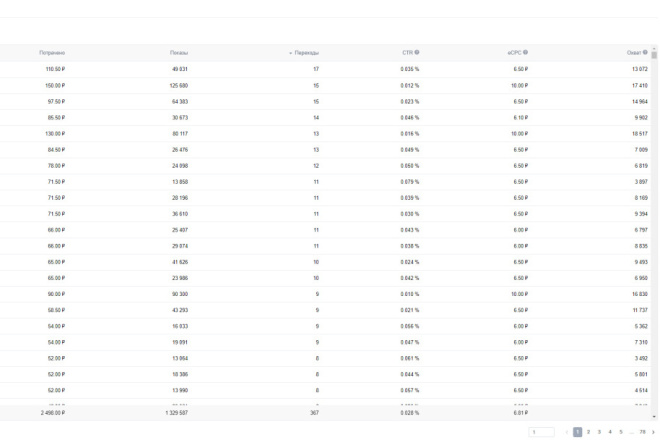
Task: Open the eCPC column help icon
Action: [x=525, y=52]
